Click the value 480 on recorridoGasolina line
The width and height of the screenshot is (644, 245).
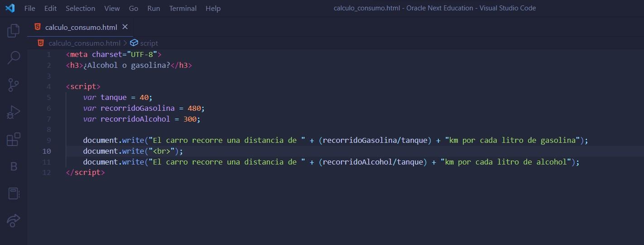pyautogui.click(x=194, y=108)
